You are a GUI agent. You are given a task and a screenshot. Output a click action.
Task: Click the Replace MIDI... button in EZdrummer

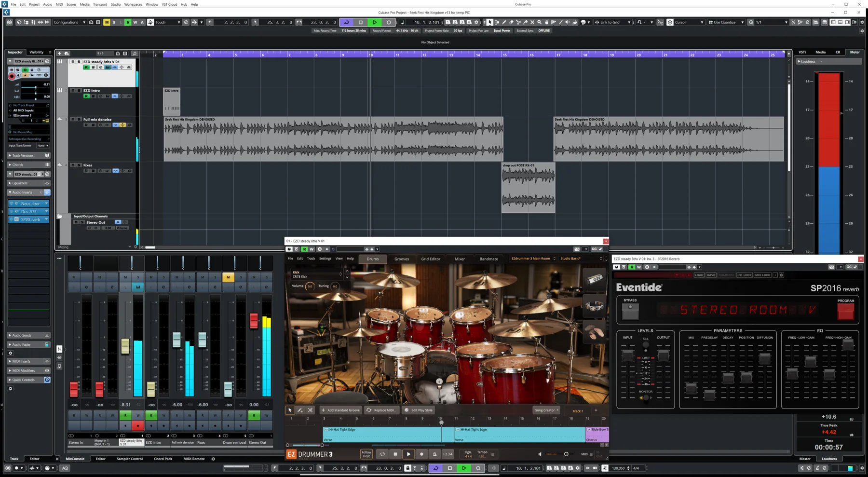(381, 410)
